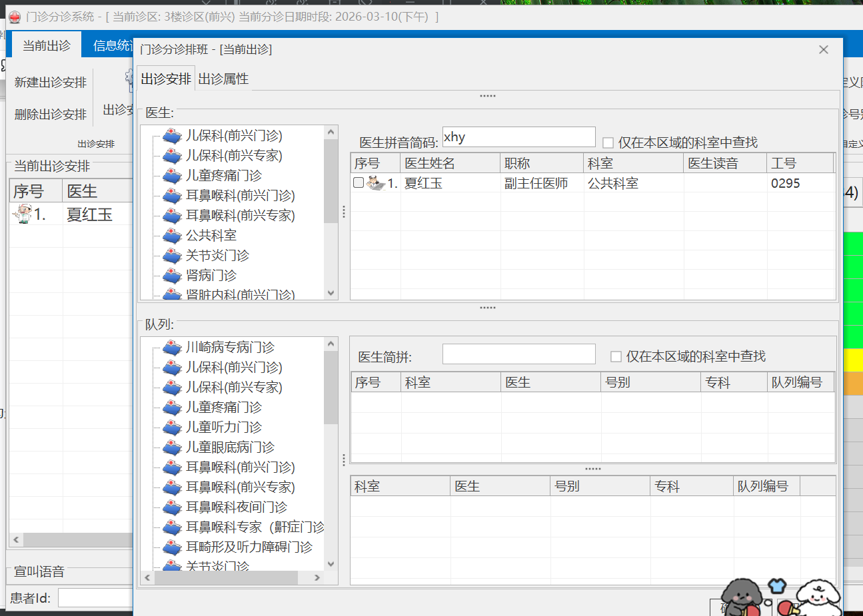Click 删除出诊安排 button

(x=51, y=115)
